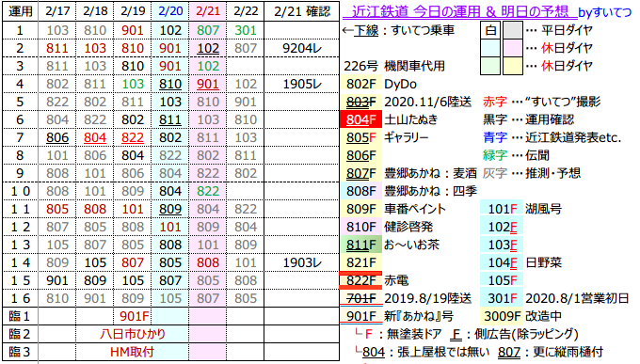Screen dimensions: 640x364
Task: Click the green 102 in row 3
Action: (x=208, y=66)
